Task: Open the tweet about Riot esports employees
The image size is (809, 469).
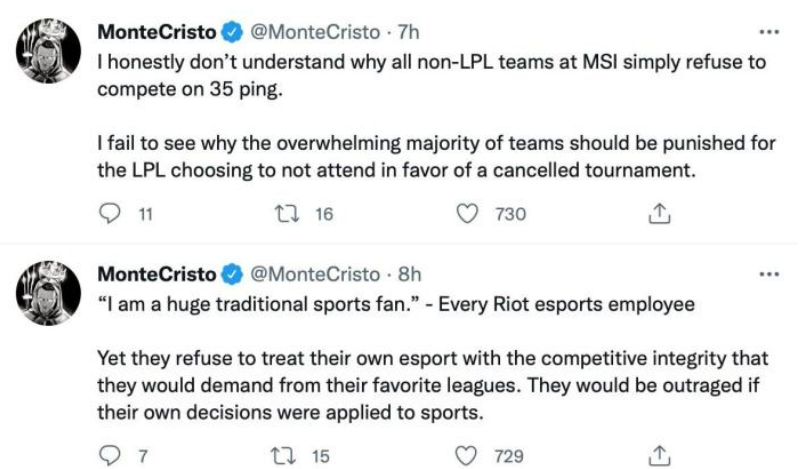Action: 430,385
